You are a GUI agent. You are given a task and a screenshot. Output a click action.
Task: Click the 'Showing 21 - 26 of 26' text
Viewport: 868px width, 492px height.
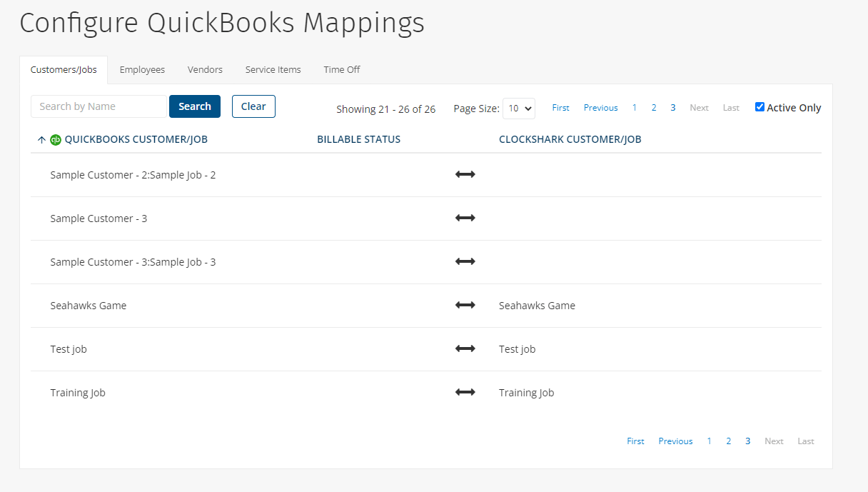click(x=386, y=109)
